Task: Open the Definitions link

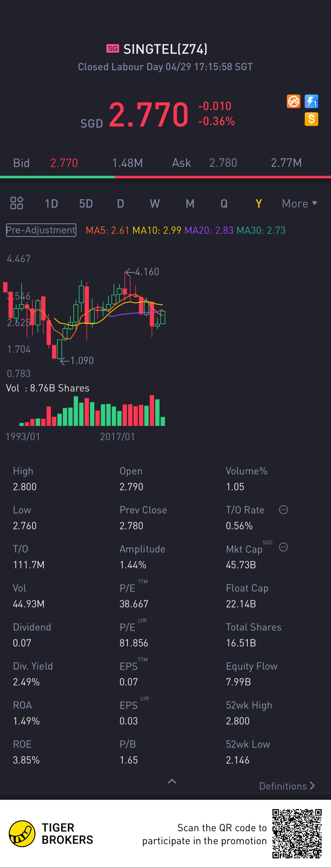Action: [x=287, y=786]
